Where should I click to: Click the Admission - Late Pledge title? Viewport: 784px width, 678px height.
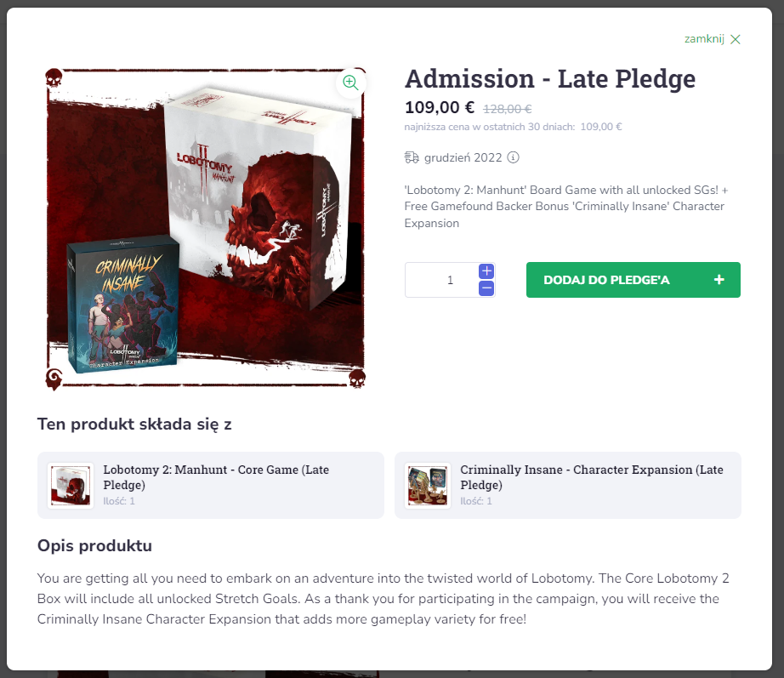[x=550, y=79]
